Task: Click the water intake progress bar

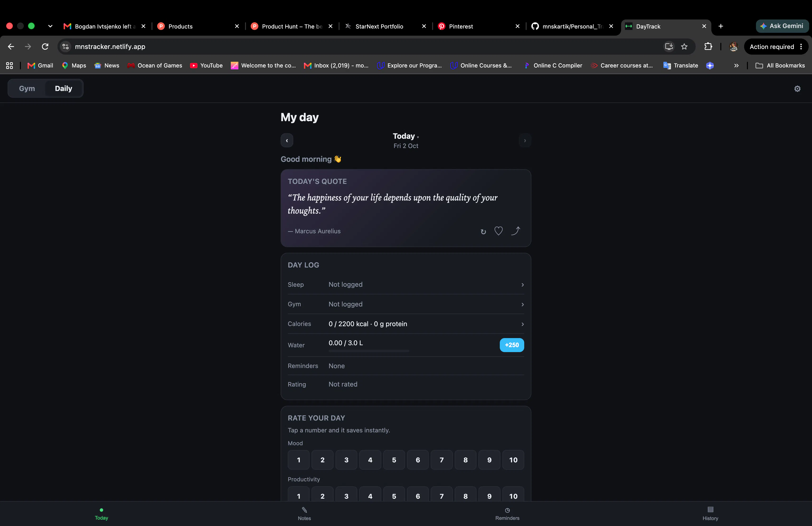Action: tap(369, 351)
